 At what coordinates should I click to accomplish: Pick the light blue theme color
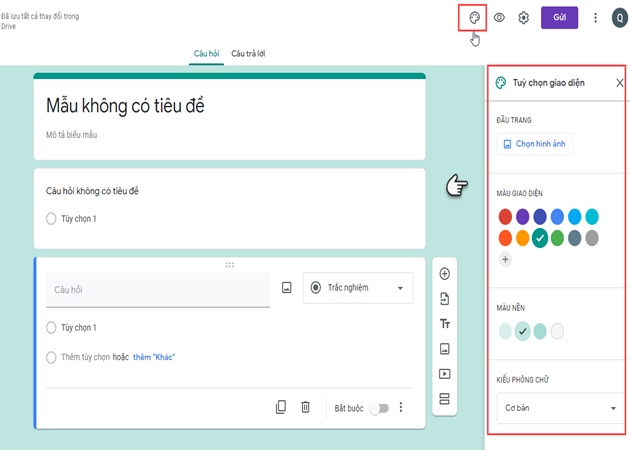575,217
